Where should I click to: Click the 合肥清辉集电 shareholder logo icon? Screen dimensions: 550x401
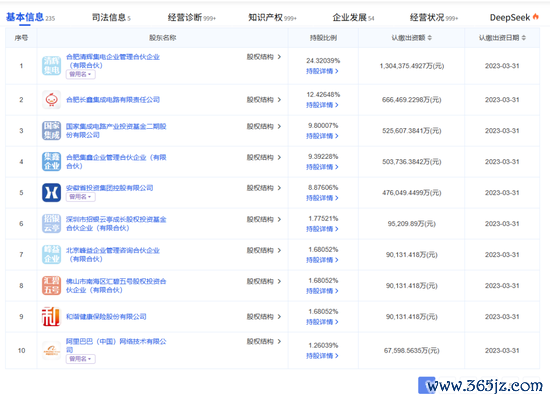(x=52, y=66)
